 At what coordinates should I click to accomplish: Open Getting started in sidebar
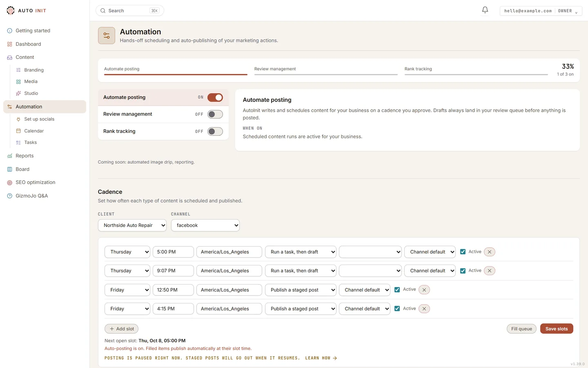coord(45,31)
